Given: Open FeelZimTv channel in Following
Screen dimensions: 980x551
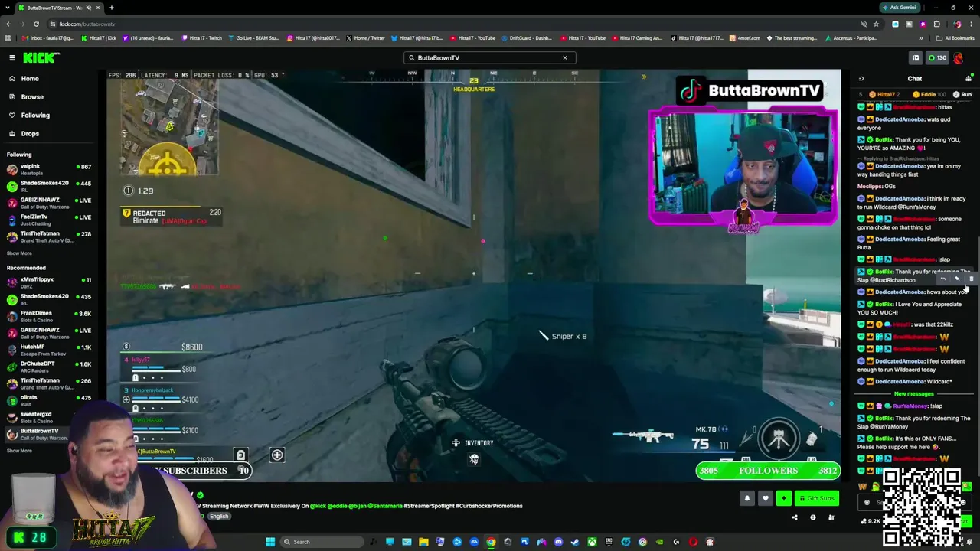Looking at the screenshot, I should pyautogui.click(x=49, y=220).
